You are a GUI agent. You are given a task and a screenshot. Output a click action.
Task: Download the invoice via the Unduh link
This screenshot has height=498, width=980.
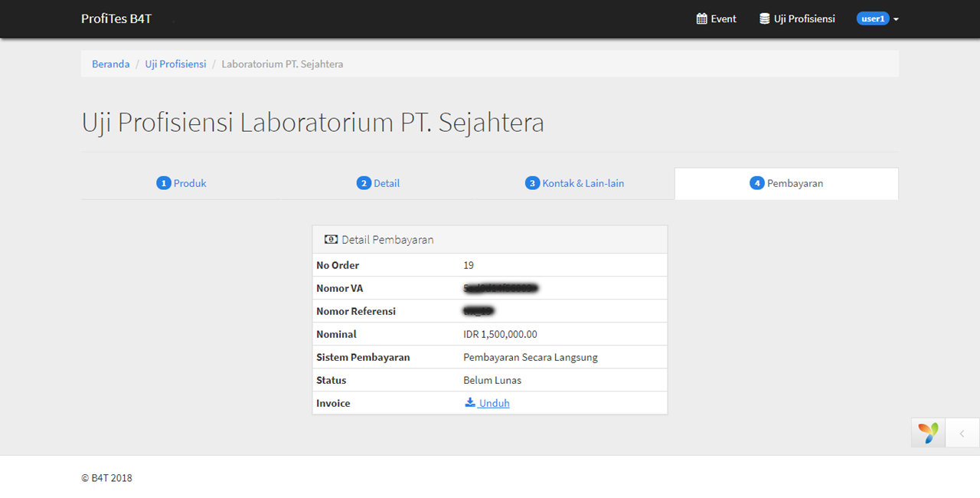495,403
